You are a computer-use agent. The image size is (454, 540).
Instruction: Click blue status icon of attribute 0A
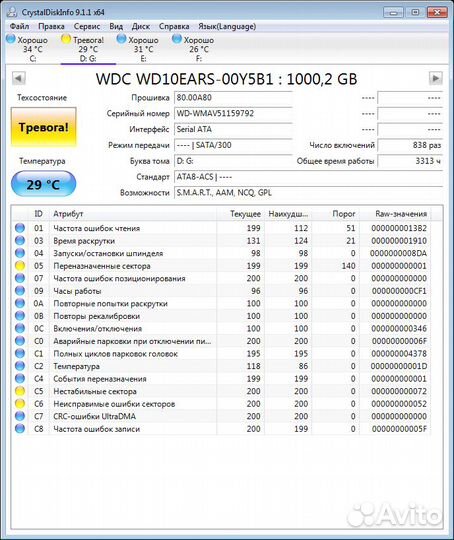[x=20, y=303]
